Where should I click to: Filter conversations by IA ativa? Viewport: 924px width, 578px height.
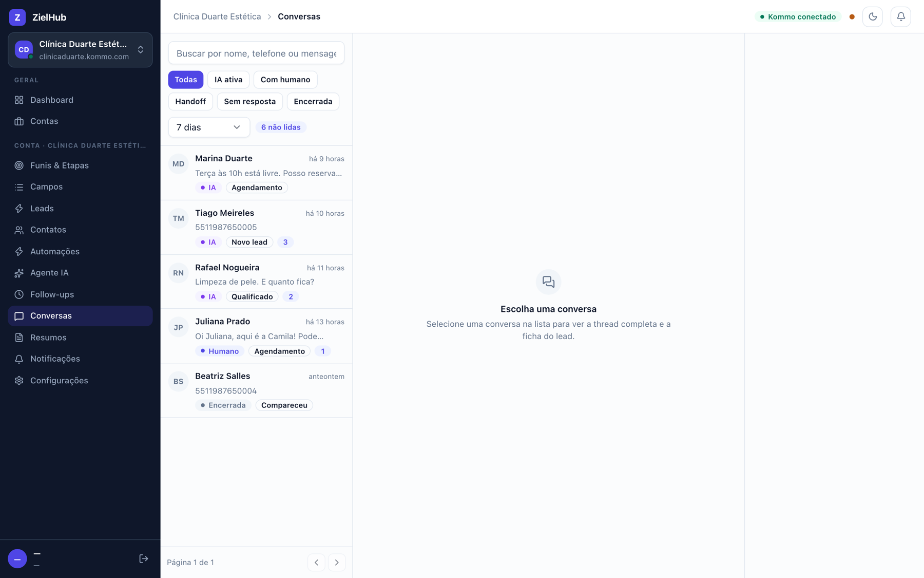click(x=228, y=80)
